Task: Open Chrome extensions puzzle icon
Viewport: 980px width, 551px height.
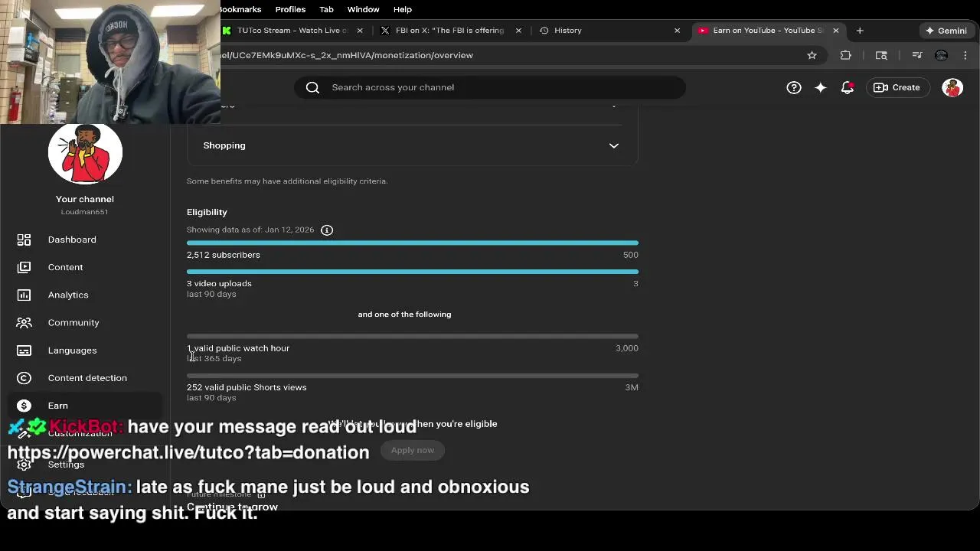Action: [x=845, y=55]
